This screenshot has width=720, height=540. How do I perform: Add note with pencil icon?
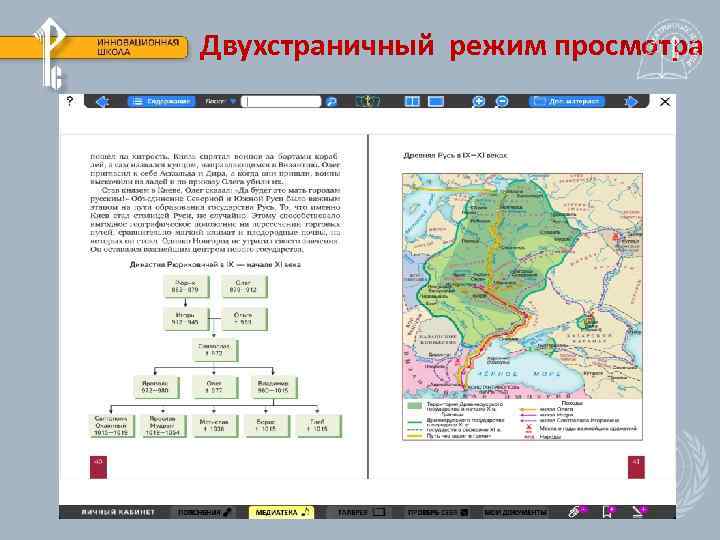tap(639, 512)
